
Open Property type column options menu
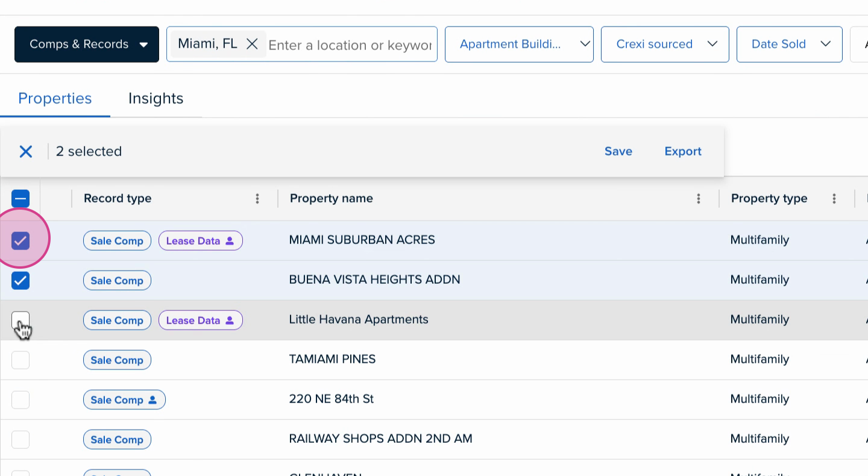coord(834,199)
